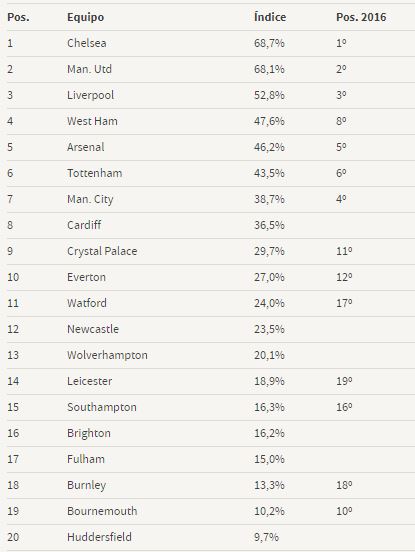Select the Man. Utd row name
The width and height of the screenshot is (415, 552).
click(x=89, y=69)
